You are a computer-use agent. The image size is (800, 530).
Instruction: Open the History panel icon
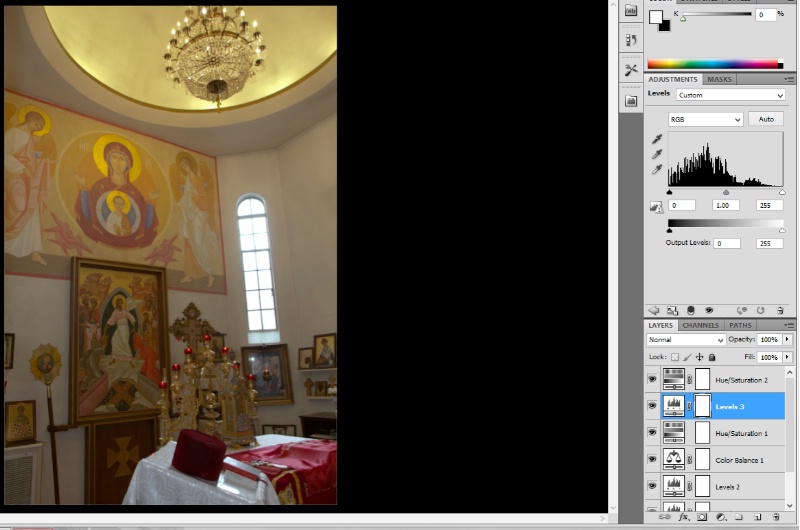tap(631, 40)
